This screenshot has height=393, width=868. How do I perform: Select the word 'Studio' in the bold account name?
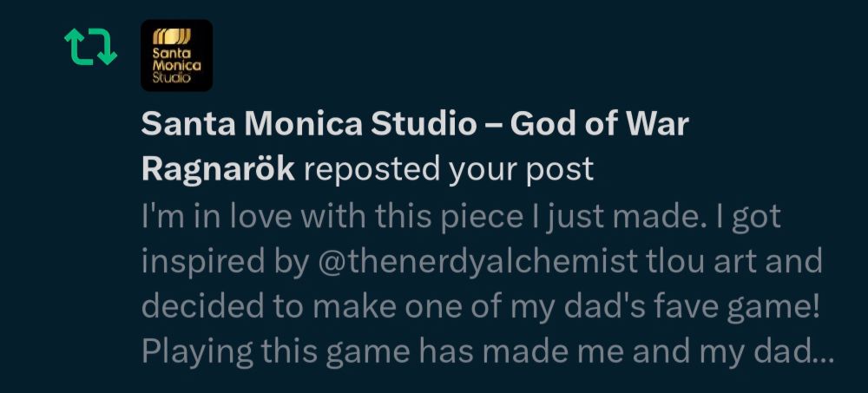(424, 124)
